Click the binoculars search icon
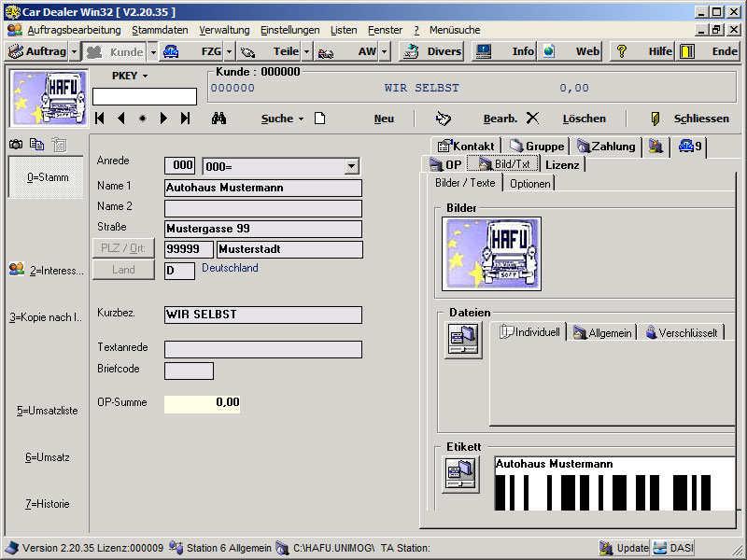Image resolution: width=747 pixels, height=560 pixels. click(219, 119)
